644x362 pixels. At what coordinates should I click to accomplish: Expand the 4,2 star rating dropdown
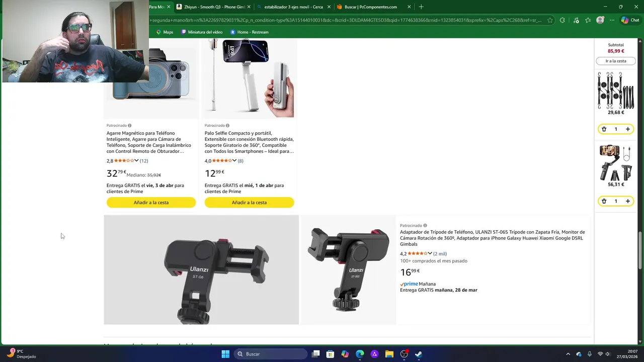(430, 254)
